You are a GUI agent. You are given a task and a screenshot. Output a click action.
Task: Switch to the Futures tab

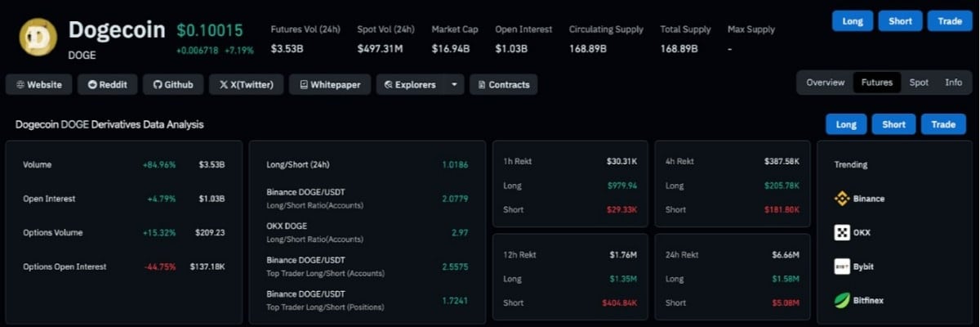pyautogui.click(x=877, y=83)
